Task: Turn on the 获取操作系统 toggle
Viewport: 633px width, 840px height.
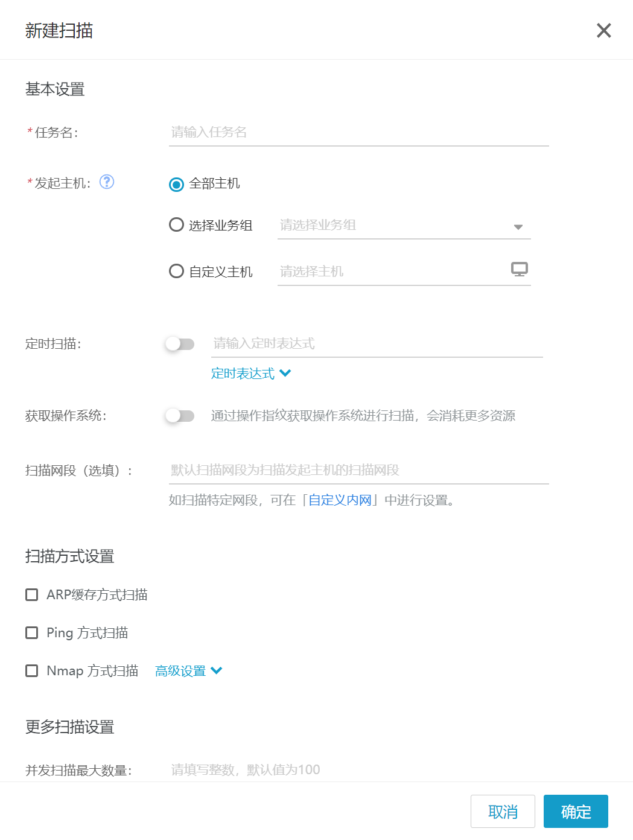Action: [x=180, y=416]
